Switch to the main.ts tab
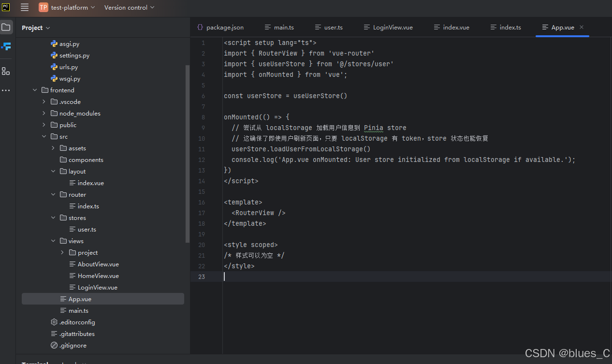The image size is (612, 364). (x=279, y=28)
